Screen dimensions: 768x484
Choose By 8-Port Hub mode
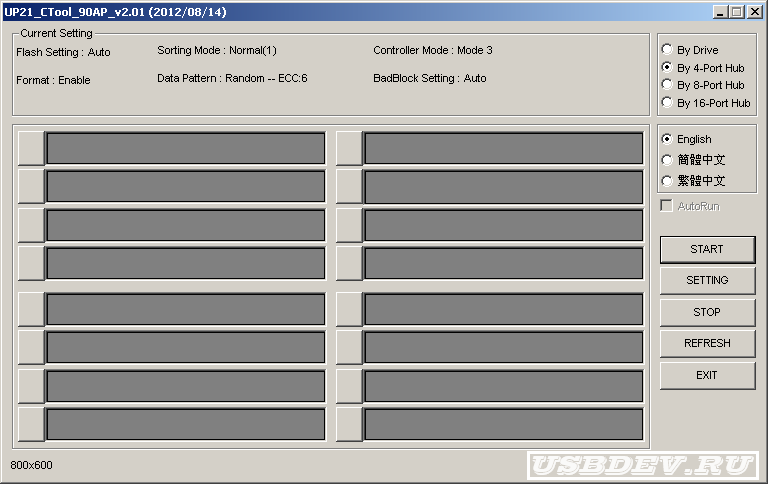click(703, 85)
